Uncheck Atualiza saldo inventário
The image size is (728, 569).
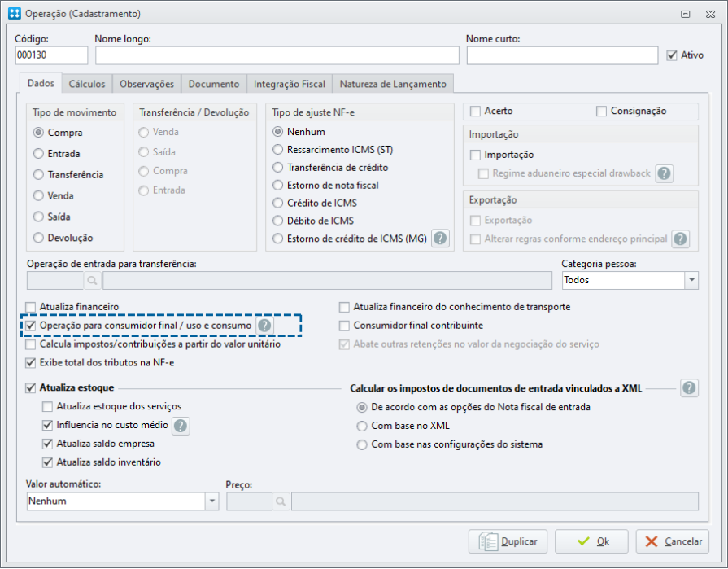[47, 462]
